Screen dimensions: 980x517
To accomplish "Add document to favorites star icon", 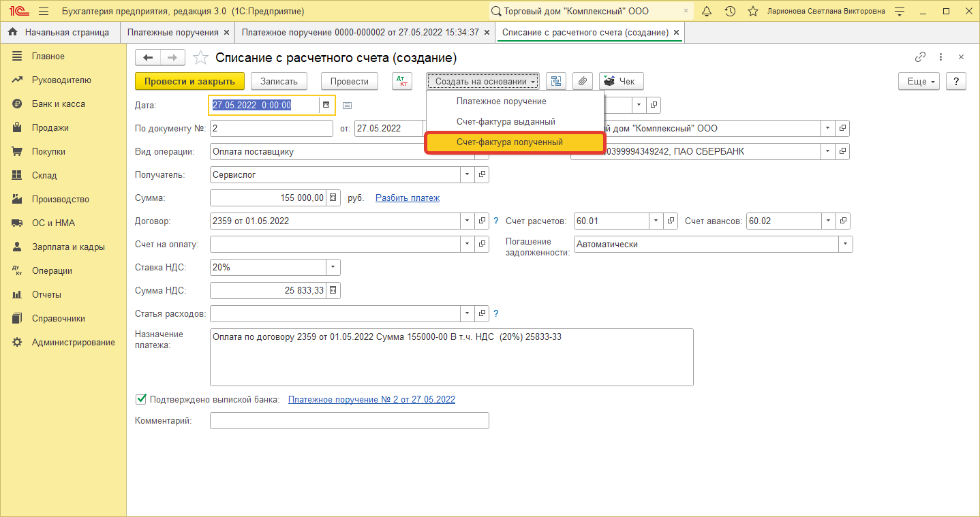I will (200, 58).
